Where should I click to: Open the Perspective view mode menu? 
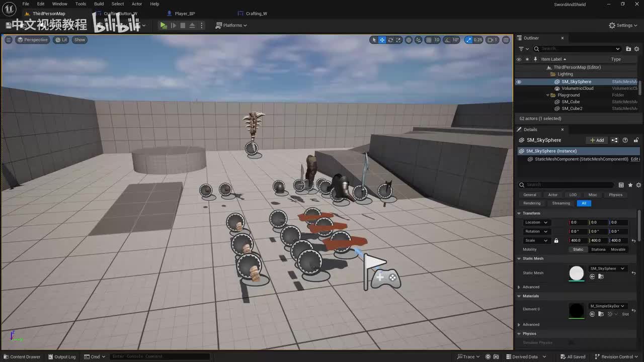(33, 40)
